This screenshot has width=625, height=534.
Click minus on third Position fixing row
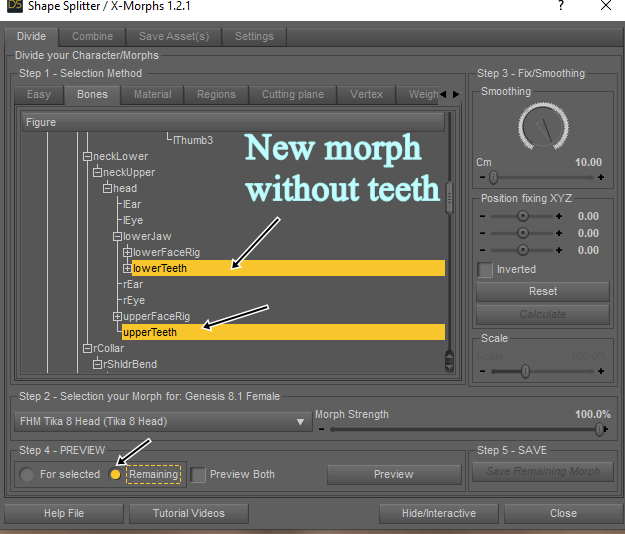(482, 250)
